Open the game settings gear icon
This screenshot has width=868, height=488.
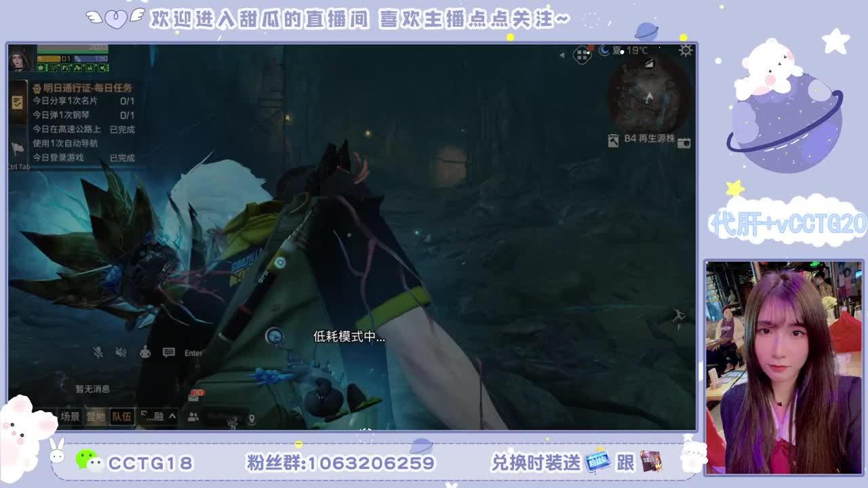[x=686, y=51]
